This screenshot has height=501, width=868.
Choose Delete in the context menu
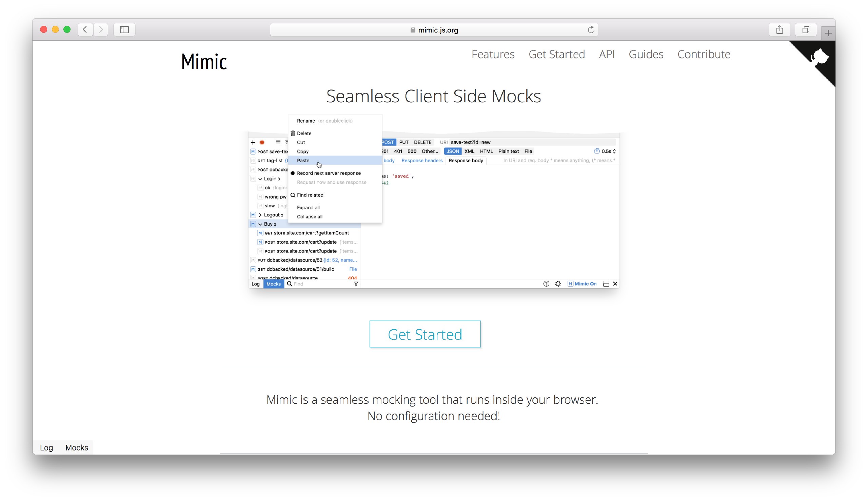pos(335,133)
